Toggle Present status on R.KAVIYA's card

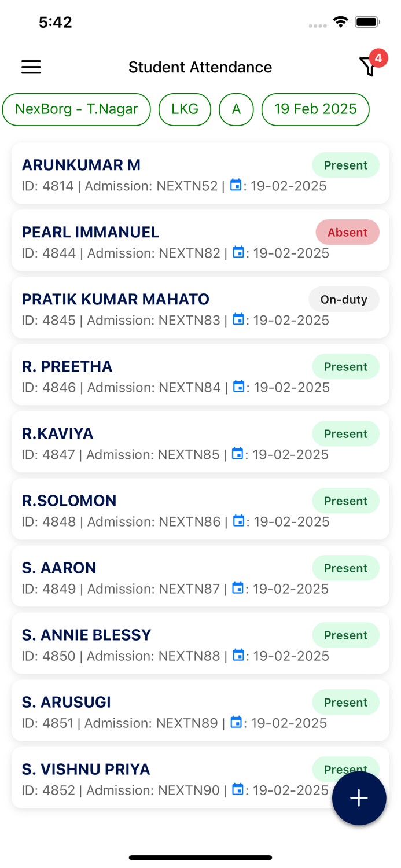click(x=345, y=433)
